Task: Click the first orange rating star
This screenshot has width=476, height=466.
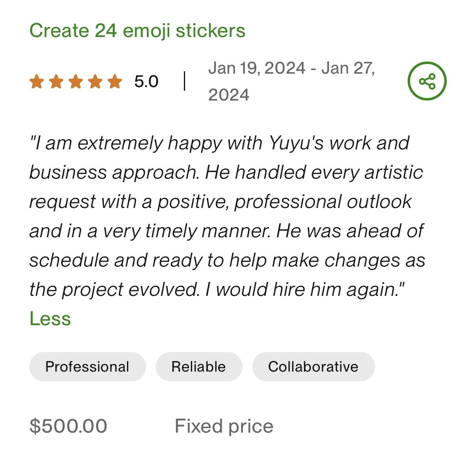Action: tap(37, 81)
